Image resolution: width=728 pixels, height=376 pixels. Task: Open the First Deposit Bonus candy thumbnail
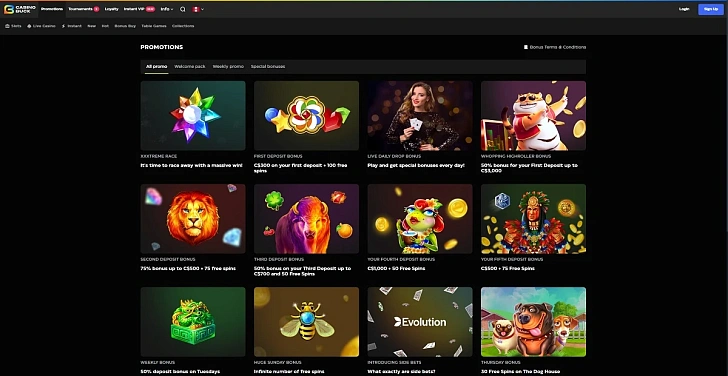(x=306, y=116)
